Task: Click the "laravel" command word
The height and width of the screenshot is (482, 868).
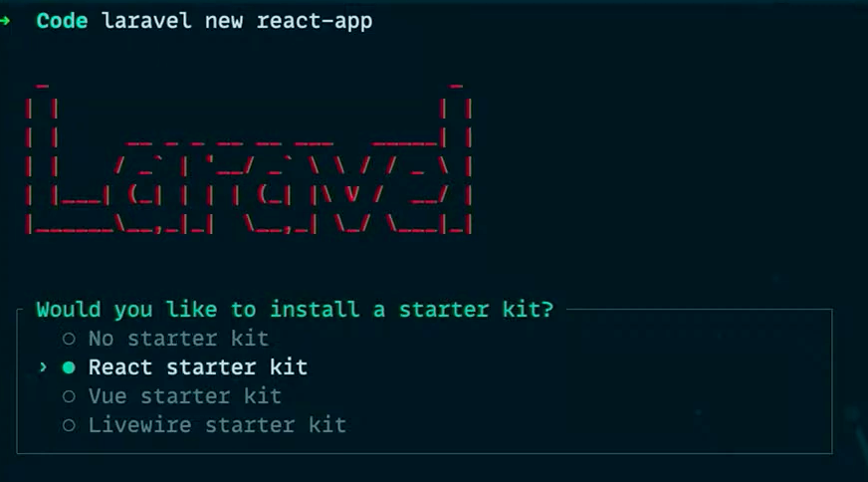Action: pyautogui.click(x=147, y=21)
